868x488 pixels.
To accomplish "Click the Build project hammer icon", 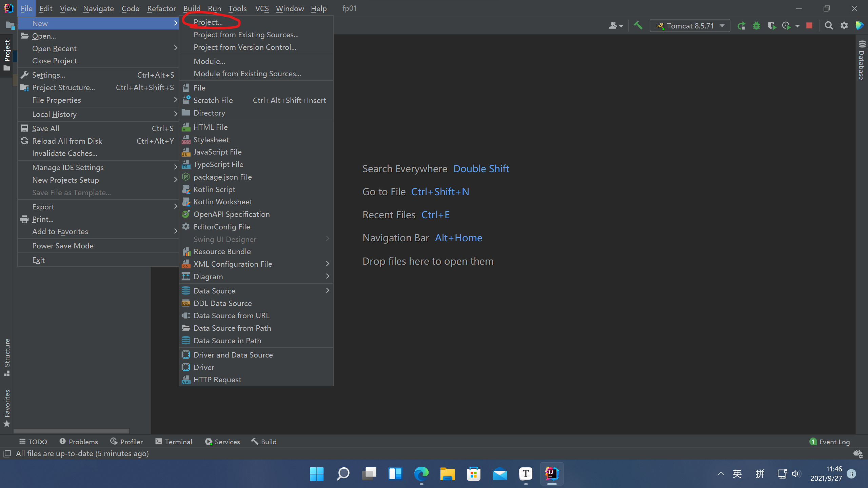I will coord(638,26).
